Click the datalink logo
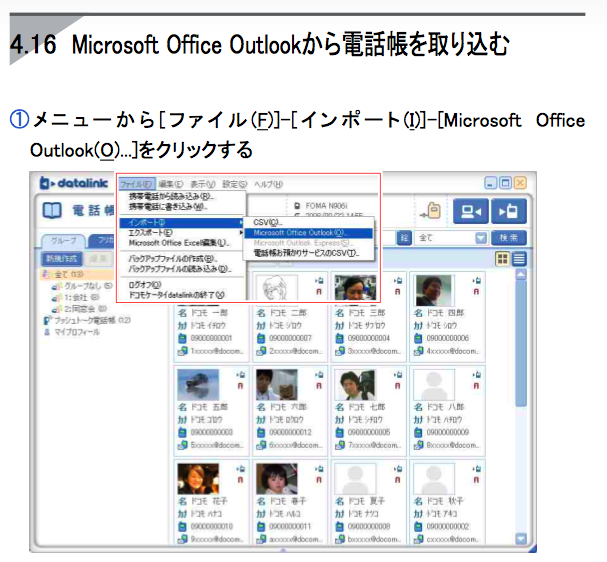This screenshot has height=562, width=607. click(74, 182)
